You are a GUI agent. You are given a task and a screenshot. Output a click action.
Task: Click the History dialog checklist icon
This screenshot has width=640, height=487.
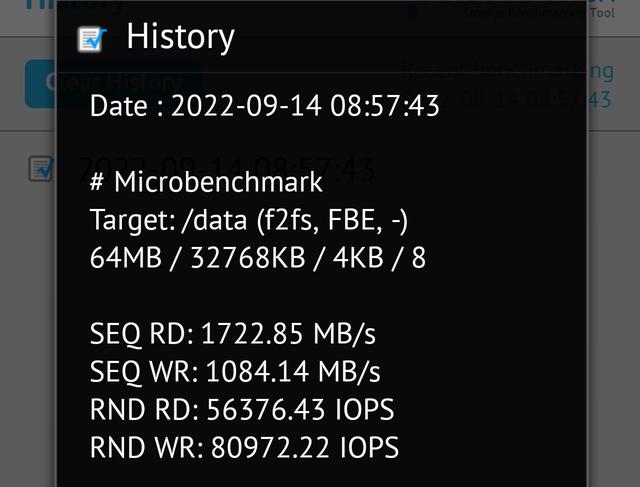click(92, 39)
